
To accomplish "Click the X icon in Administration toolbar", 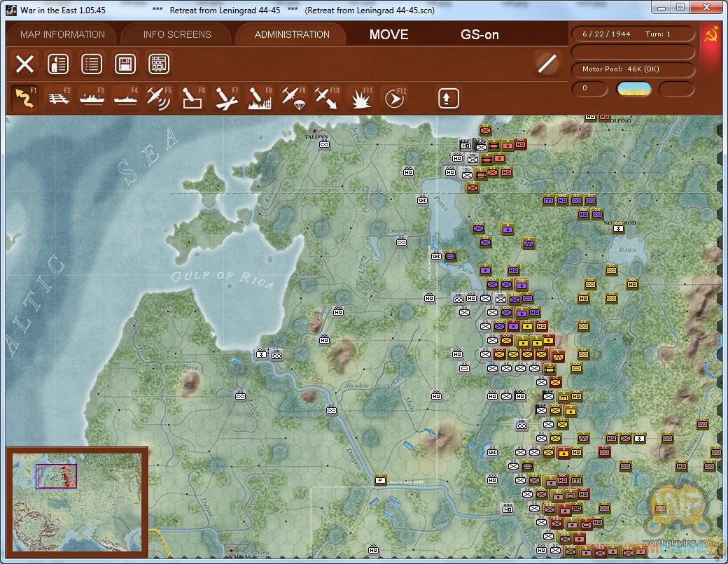I will tap(24, 64).
